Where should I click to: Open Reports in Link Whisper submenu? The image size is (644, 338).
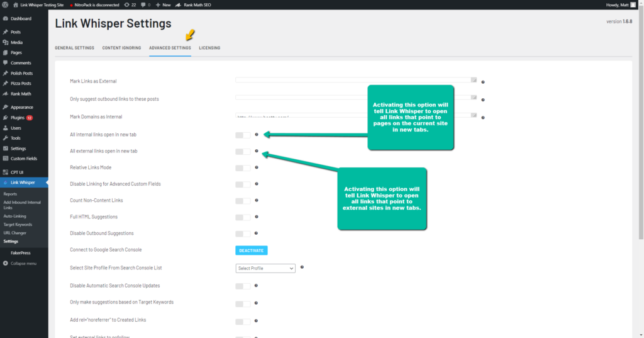pyautogui.click(x=10, y=194)
